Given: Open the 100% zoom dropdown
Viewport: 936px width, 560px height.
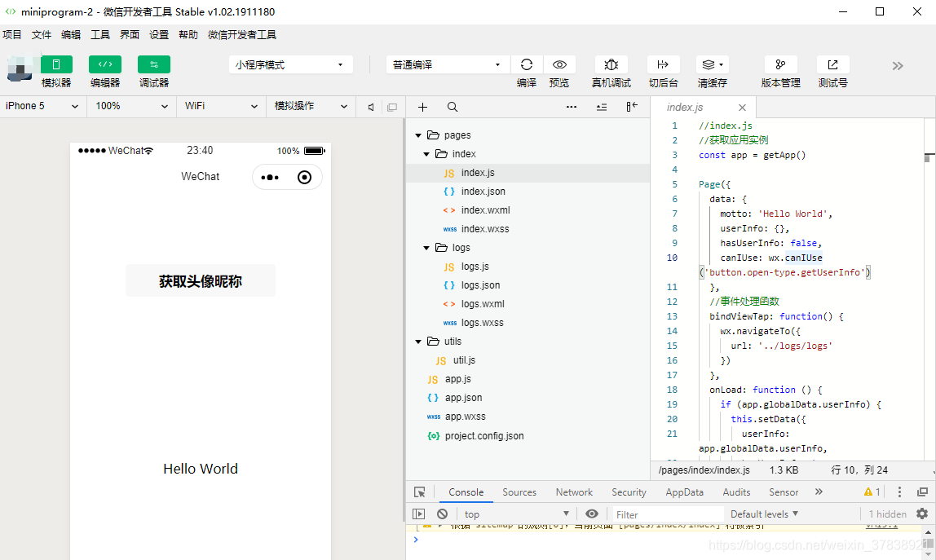Looking at the screenshot, I should pyautogui.click(x=131, y=106).
